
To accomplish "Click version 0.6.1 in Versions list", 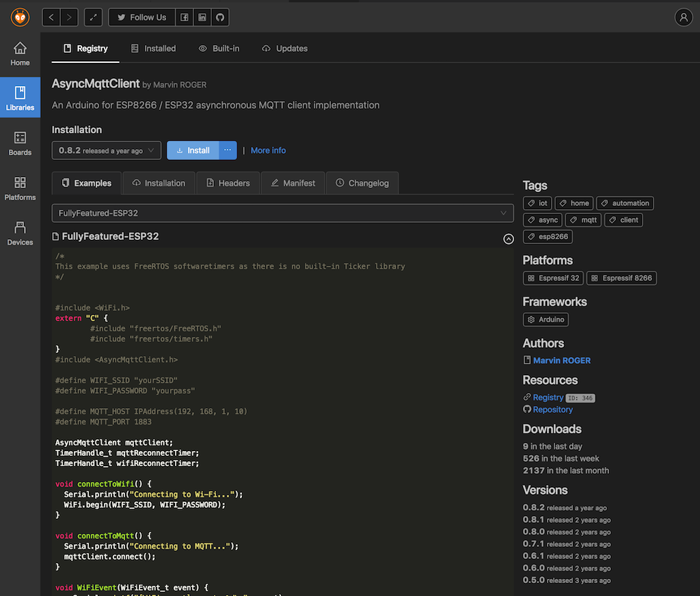I will coord(567,556).
